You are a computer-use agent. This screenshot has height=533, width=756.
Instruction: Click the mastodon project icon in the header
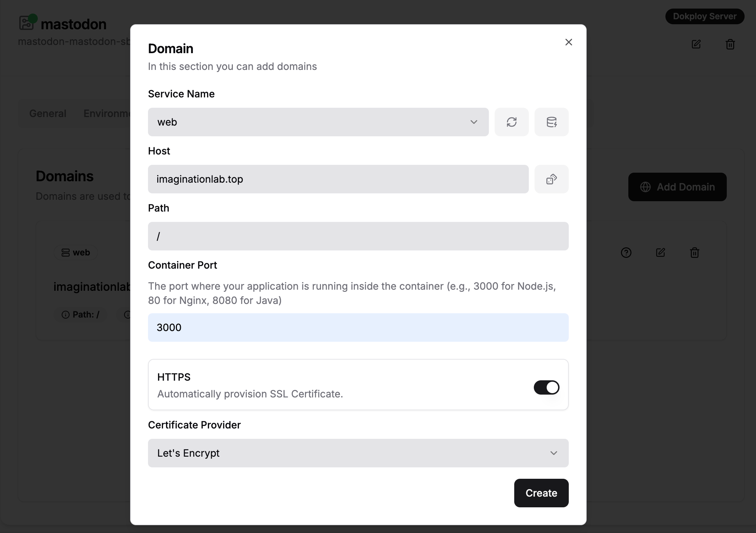click(x=27, y=23)
